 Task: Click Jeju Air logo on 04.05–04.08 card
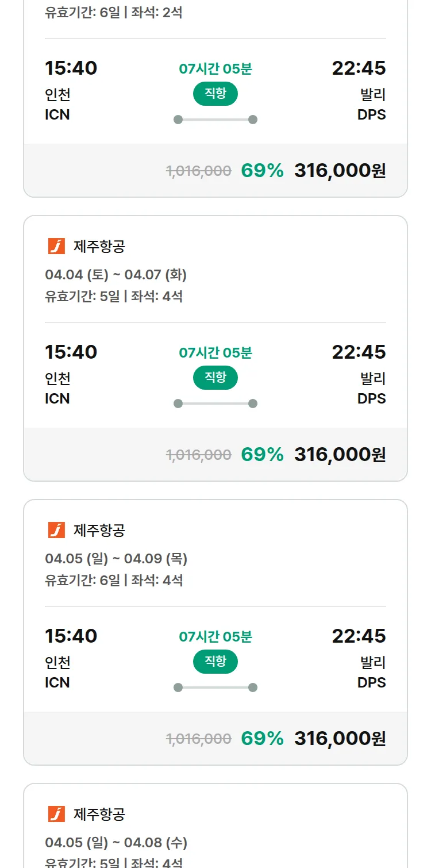click(56, 814)
